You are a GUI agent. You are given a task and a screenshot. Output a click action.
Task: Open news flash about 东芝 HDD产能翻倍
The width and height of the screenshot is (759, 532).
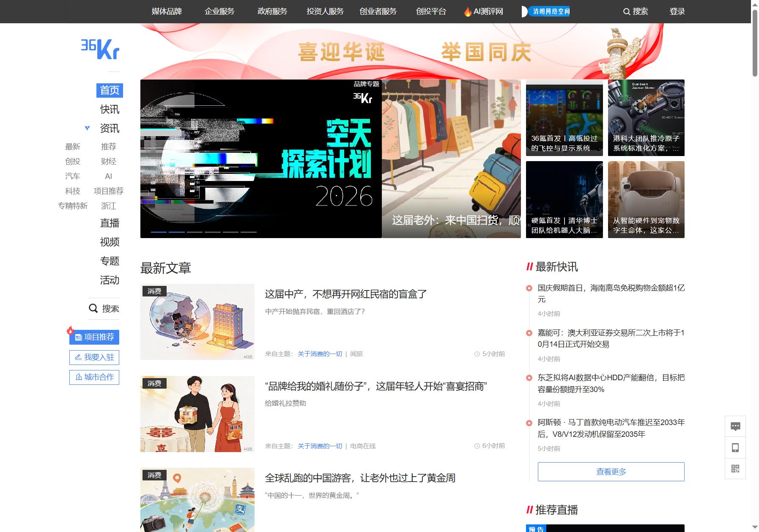coord(611,383)
